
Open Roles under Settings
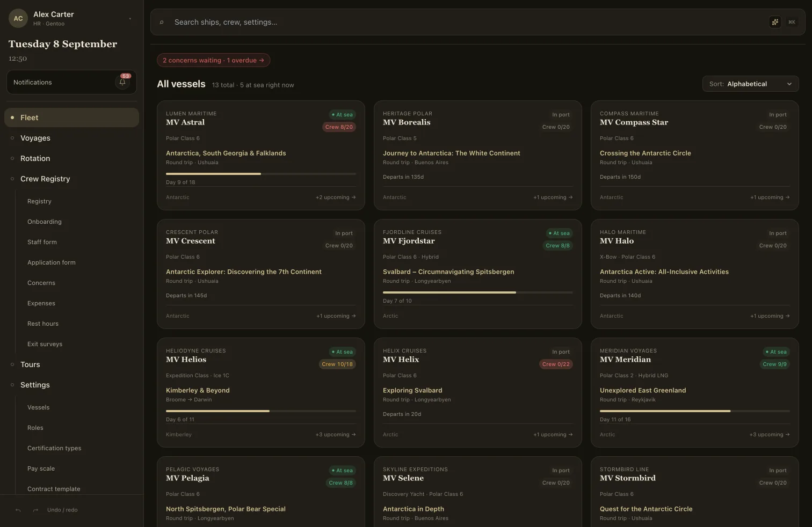click(x=35, y=428)
